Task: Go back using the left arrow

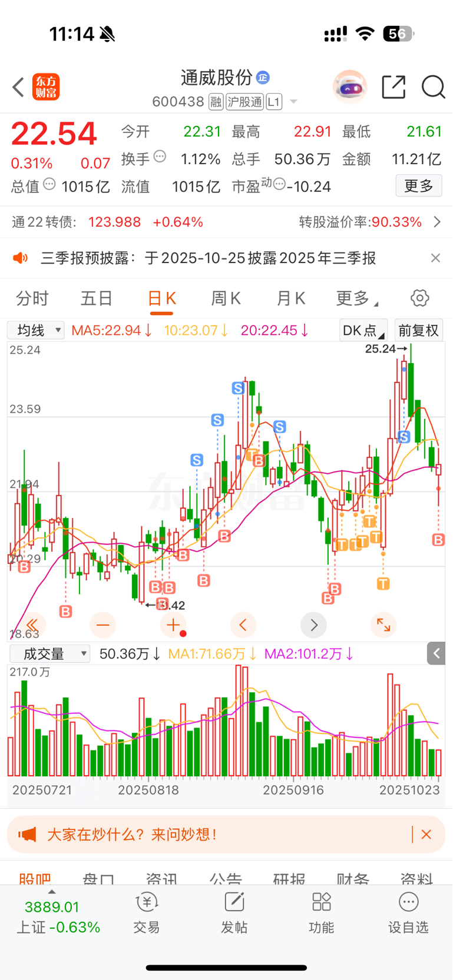Action: point(18,87)
